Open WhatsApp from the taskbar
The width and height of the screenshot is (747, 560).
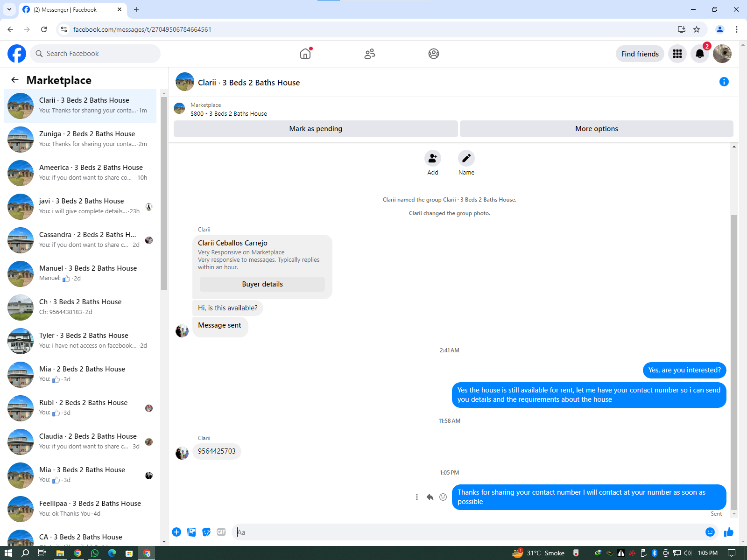click(95, 553)
